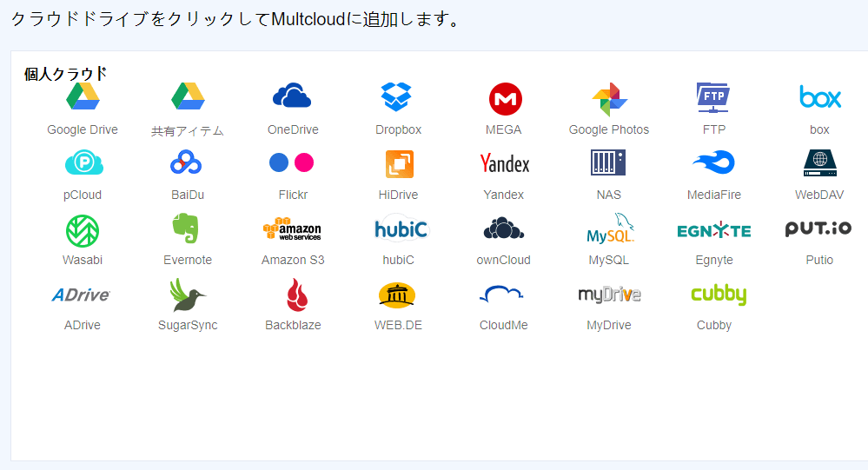
Task: Choose the green Wasabi icon
Action: pyautogui.click(x=83, y=231)
